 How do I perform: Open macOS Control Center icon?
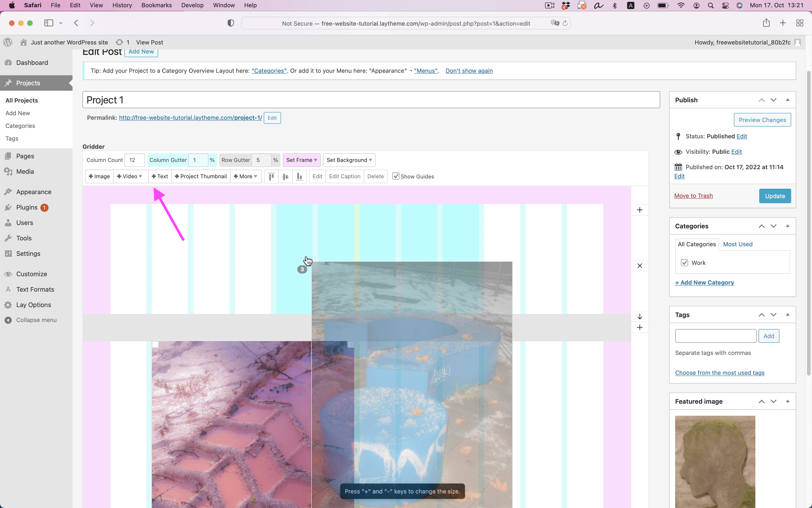click(725, 5)
